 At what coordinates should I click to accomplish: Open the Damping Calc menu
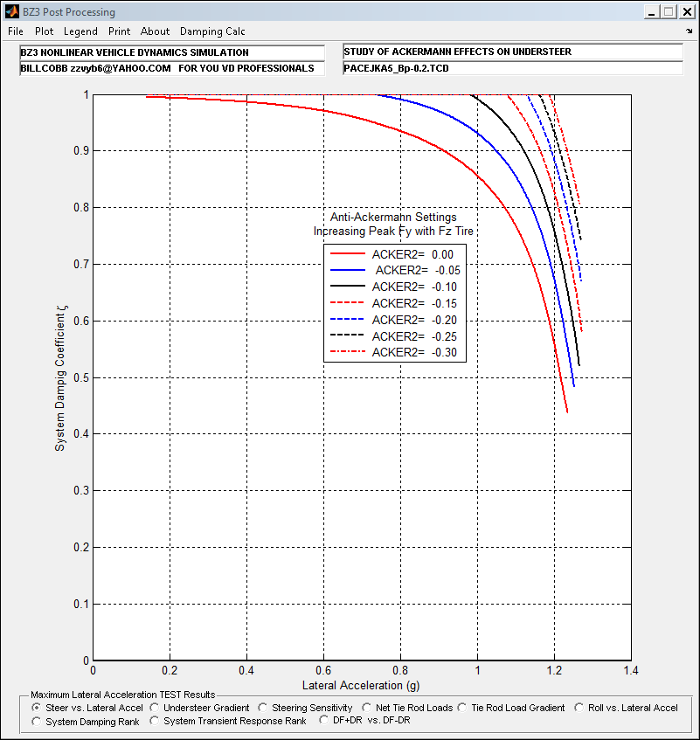(212, 31)
